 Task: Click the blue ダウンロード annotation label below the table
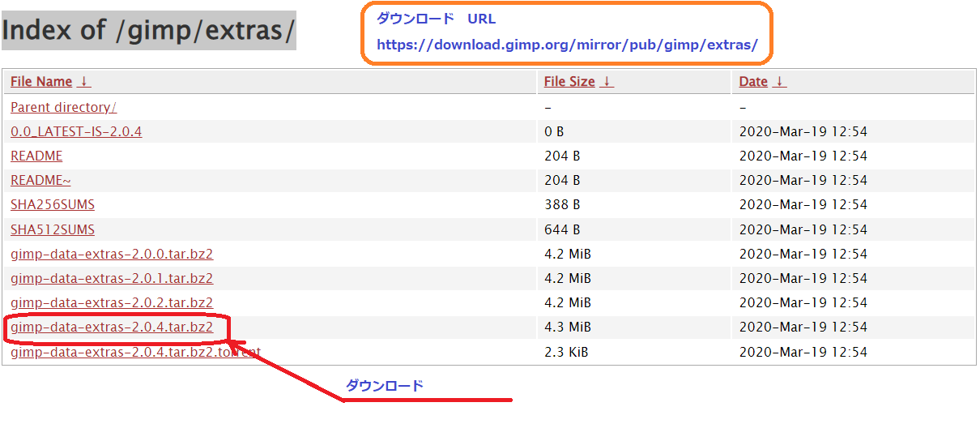click(x=385, y=386)
